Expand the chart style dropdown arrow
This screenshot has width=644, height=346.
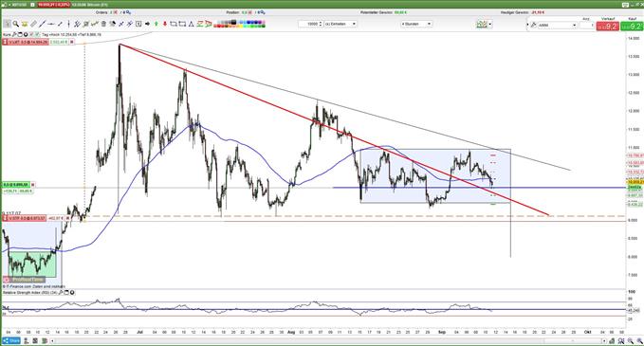[x=490, y=25]
